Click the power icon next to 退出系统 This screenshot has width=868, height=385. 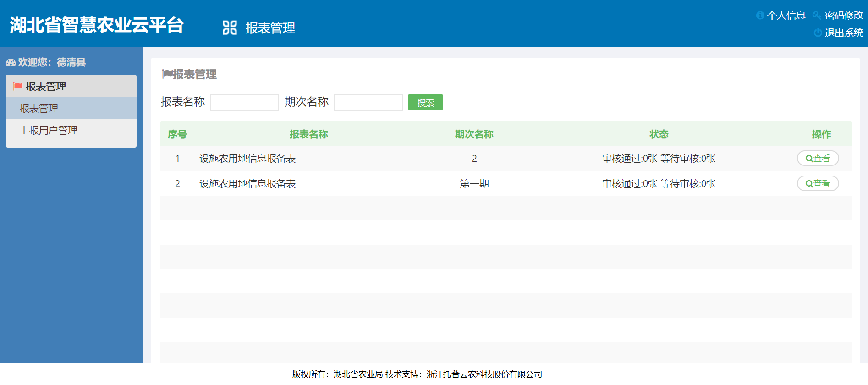818,33
